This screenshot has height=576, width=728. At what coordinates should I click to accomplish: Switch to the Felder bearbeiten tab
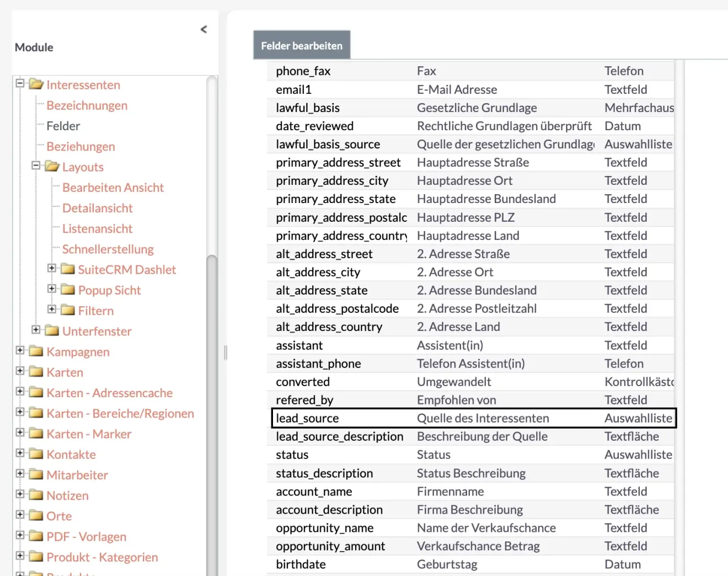302,45
